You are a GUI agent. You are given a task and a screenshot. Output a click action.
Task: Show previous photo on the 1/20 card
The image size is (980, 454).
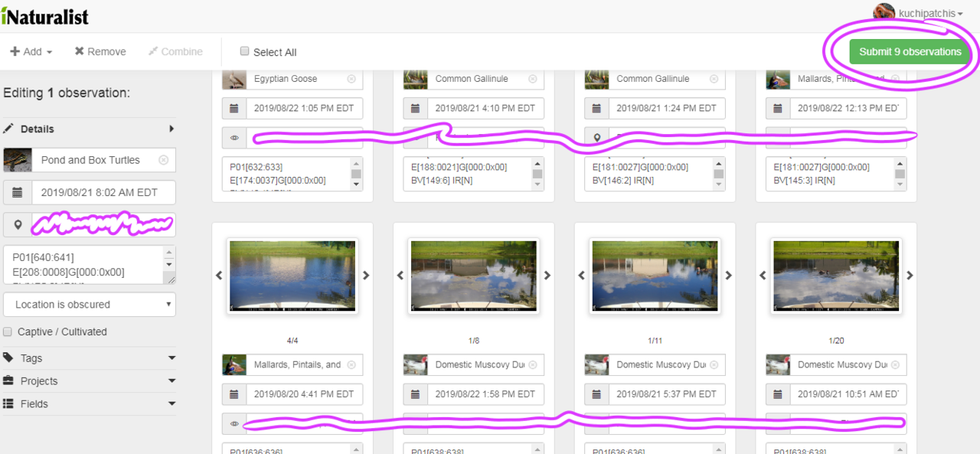(763, 276)
